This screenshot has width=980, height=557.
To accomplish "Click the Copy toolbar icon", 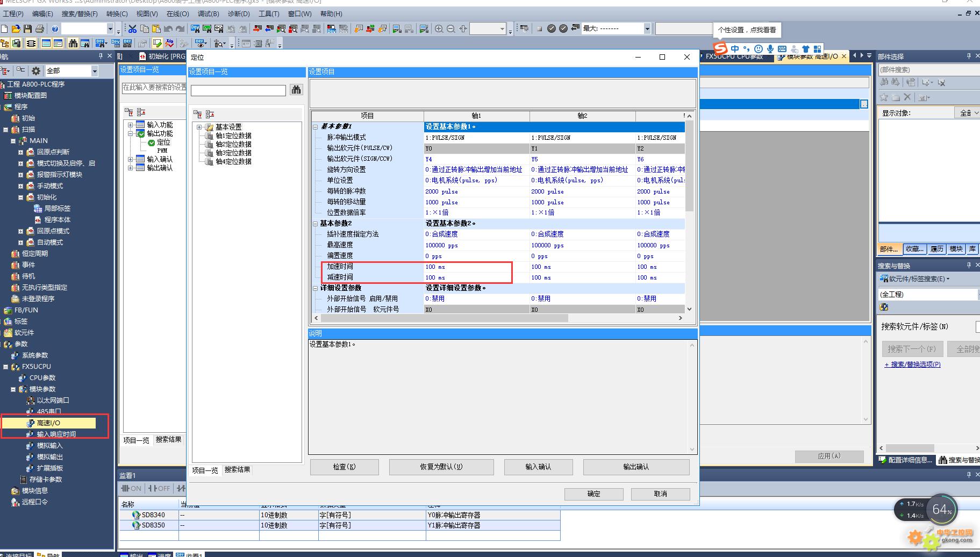I will pyautogui.click(x=144, y=28).
